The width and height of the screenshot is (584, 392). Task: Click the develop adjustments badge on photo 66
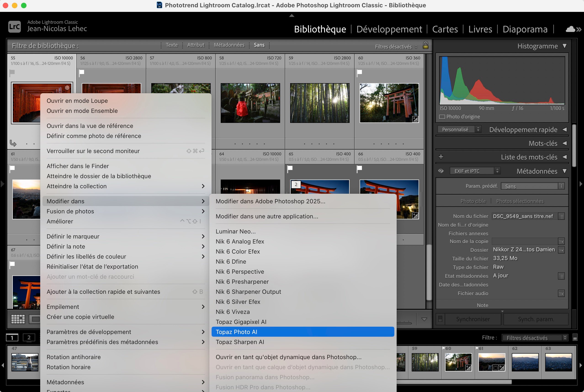click(x=415, y=215)
